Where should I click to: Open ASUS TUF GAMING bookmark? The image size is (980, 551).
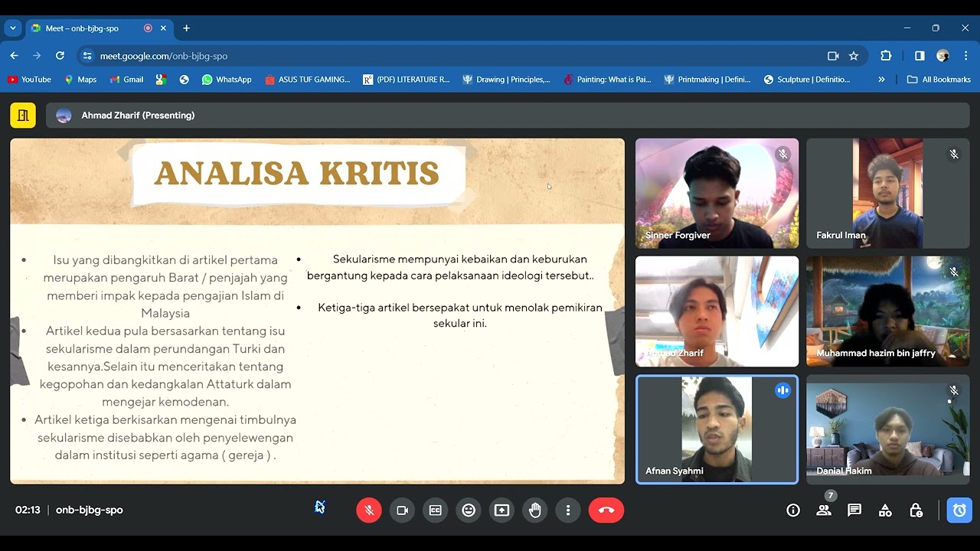[307, 80]
